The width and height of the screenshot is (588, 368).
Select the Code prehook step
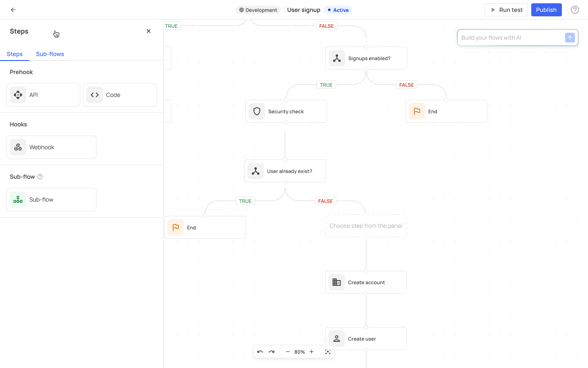120,94
